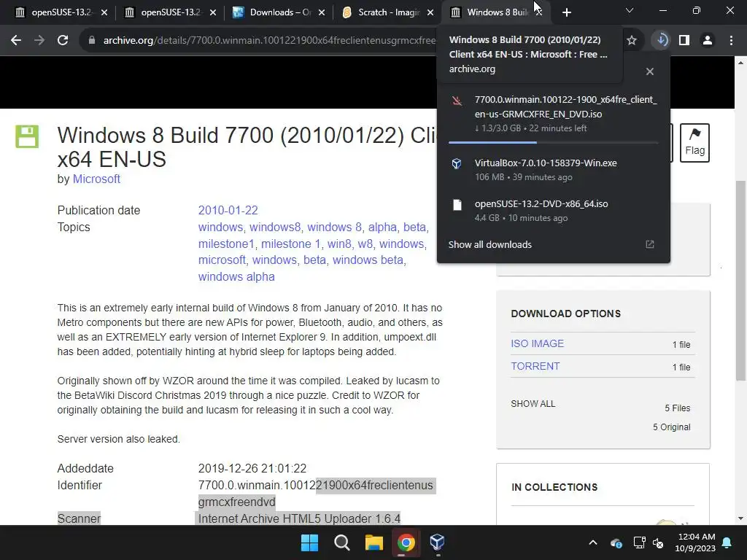747x560 pixels.
Task: Open the Windows Start menu
Action: click(309, 542)
